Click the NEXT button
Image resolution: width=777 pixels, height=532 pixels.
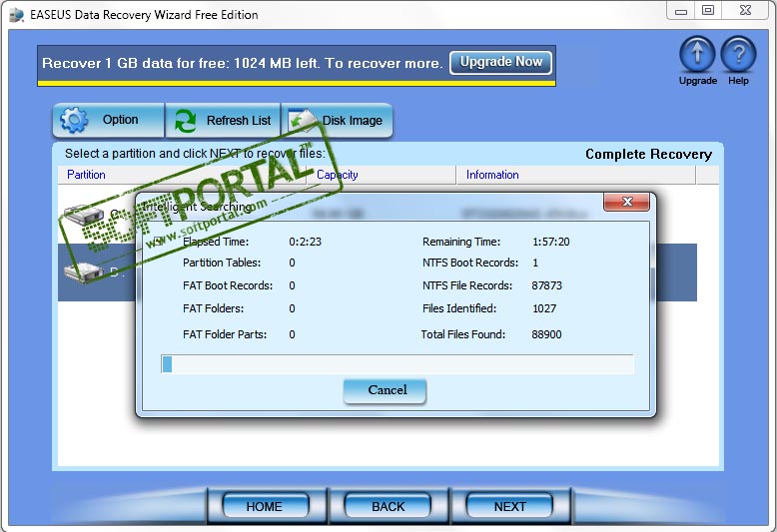[x=509, y=506]
